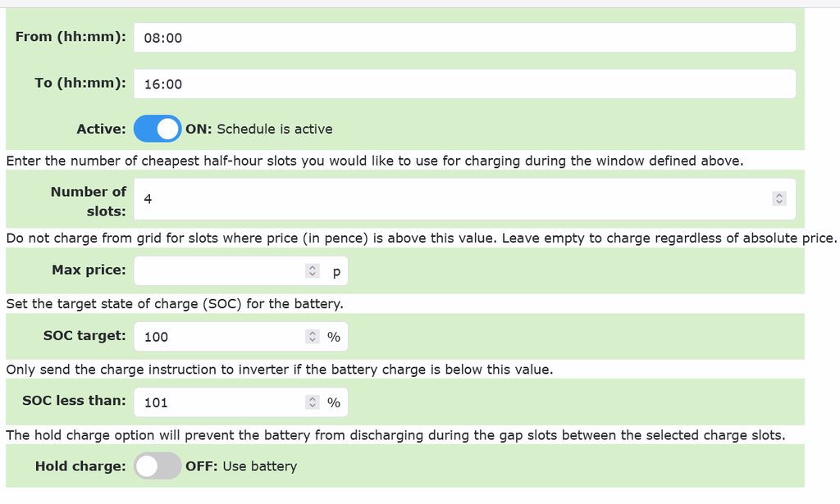Focus the Number of slots field
840x504 pixels.
(x=451, y=199)
